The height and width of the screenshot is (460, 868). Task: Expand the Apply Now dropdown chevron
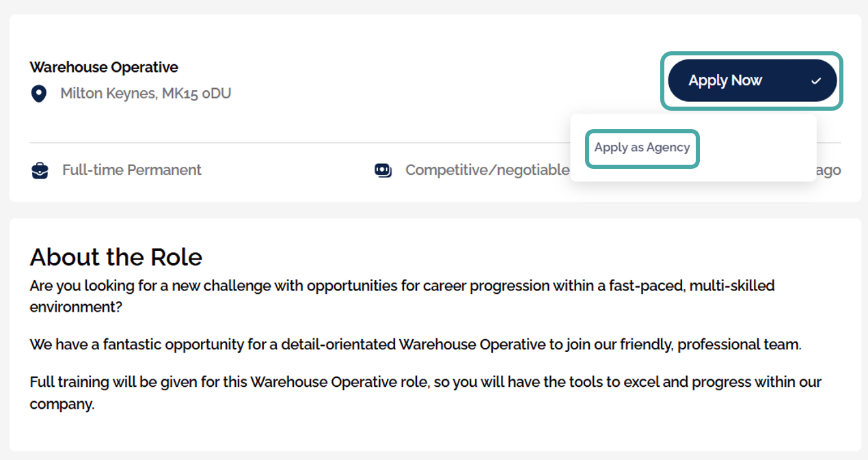click(815, 81)
